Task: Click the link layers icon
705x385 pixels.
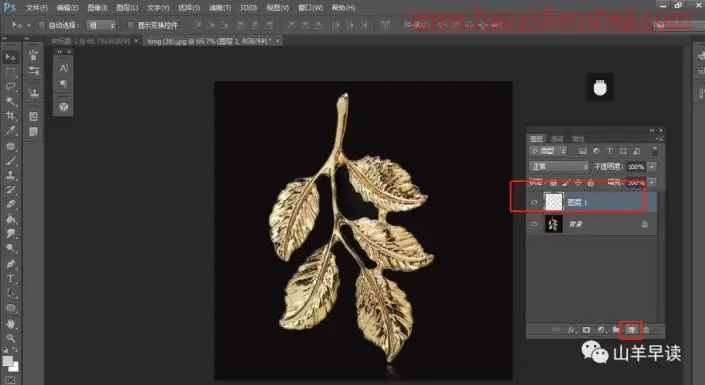Action: click(557, 330)
